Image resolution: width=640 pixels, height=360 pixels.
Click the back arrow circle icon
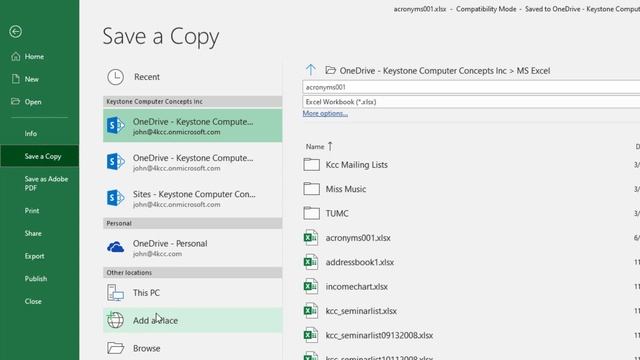tap(16, 31)
